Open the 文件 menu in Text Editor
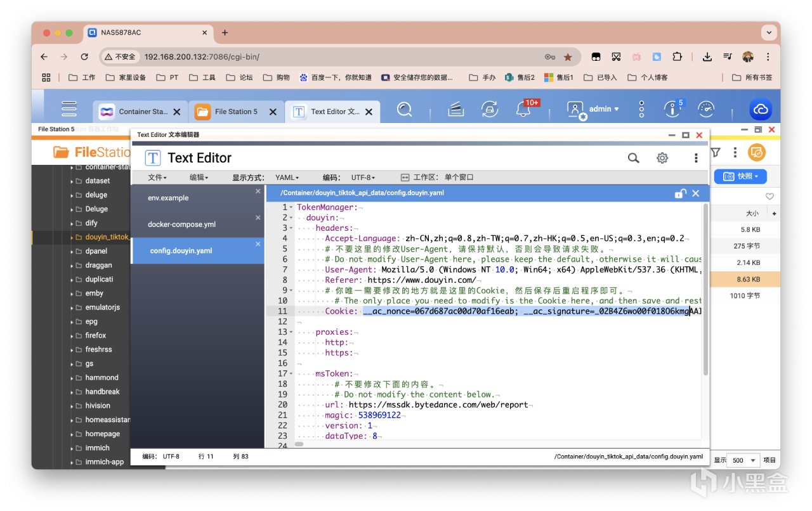Image resolution: width=812 pixels, height=511 pixels. (x=157, y=178)
